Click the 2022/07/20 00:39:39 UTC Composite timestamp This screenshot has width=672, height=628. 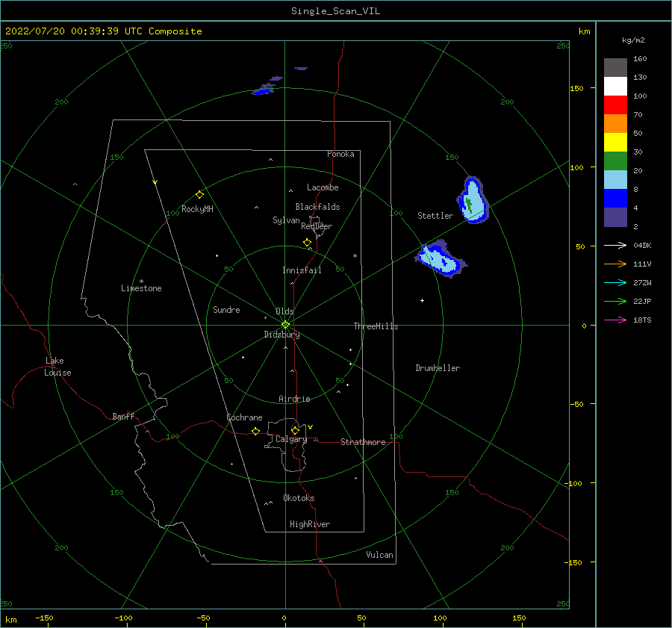pyautogui.click(x=103, y=31)
